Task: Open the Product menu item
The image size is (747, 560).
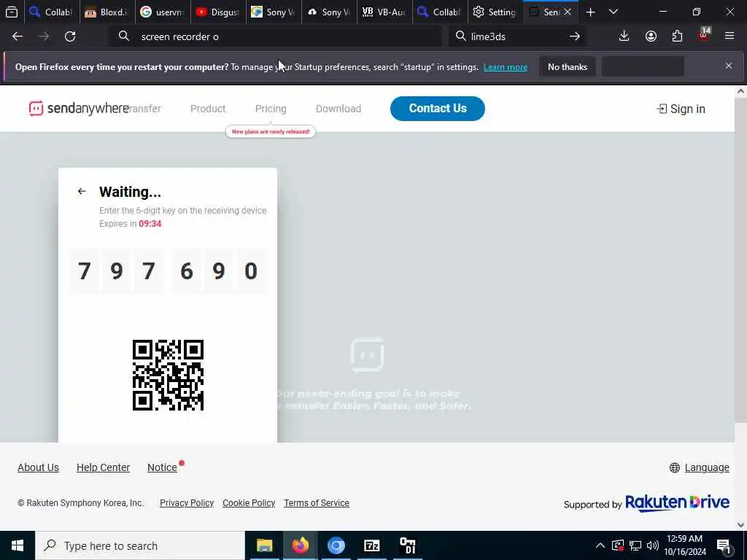Action: 208,109
